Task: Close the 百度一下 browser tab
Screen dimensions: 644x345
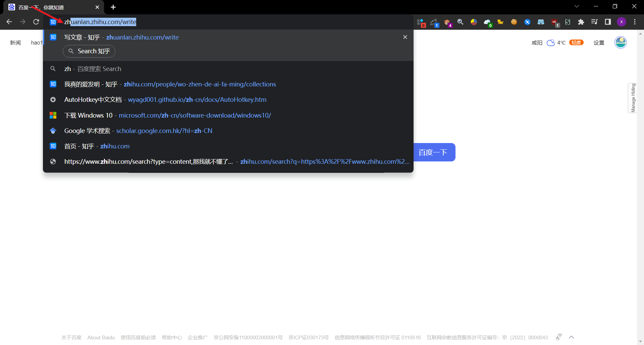Action: click(97, 7)
